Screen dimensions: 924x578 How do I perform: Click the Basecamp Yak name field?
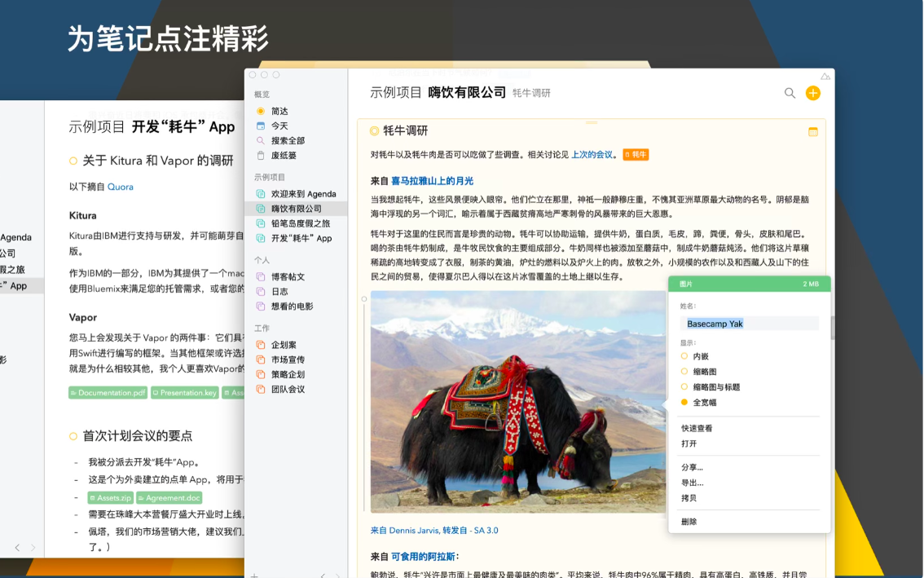point(749,324)
